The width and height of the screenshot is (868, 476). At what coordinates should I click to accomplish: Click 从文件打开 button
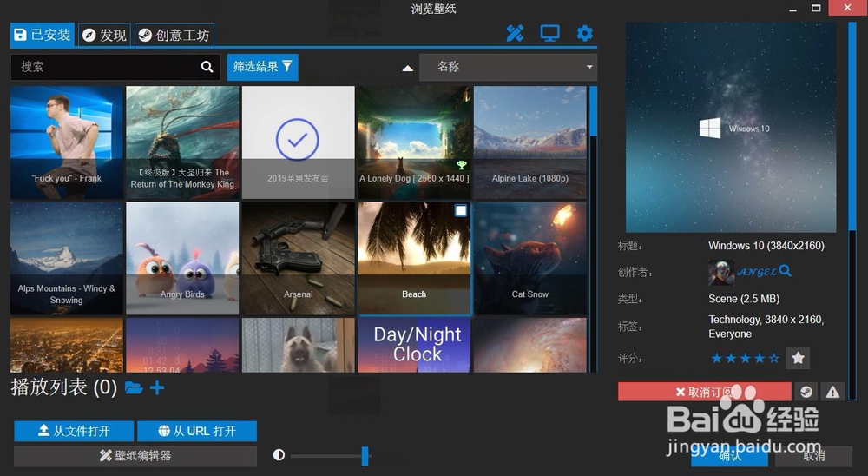[x=74, y=431]
